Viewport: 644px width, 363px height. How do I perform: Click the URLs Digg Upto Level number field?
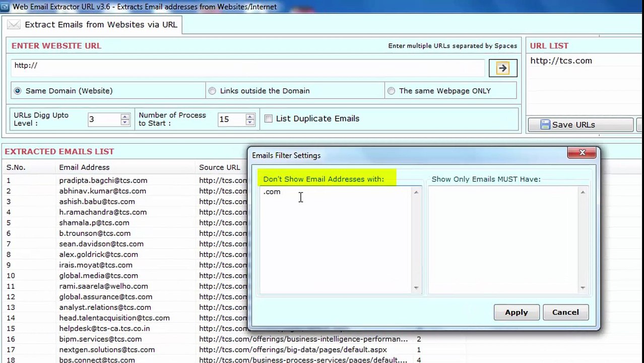tap(104, 119)
